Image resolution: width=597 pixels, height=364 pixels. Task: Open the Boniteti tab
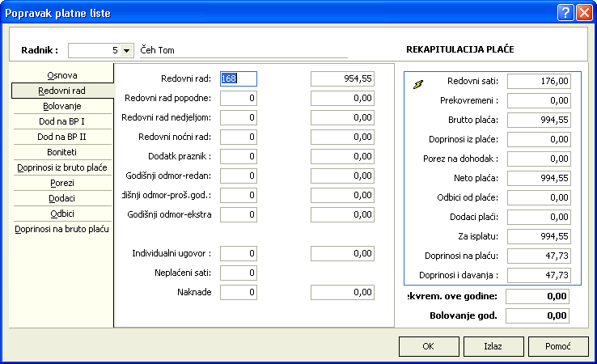[x=62, y=152]
